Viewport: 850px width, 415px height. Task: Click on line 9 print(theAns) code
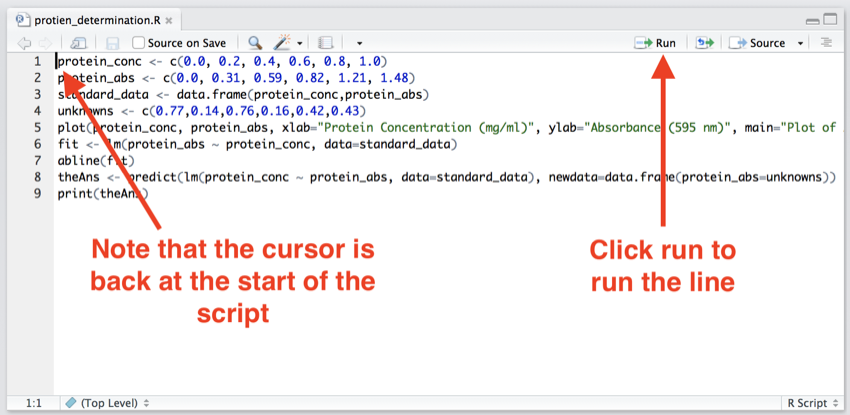click(x=102, y=194)
